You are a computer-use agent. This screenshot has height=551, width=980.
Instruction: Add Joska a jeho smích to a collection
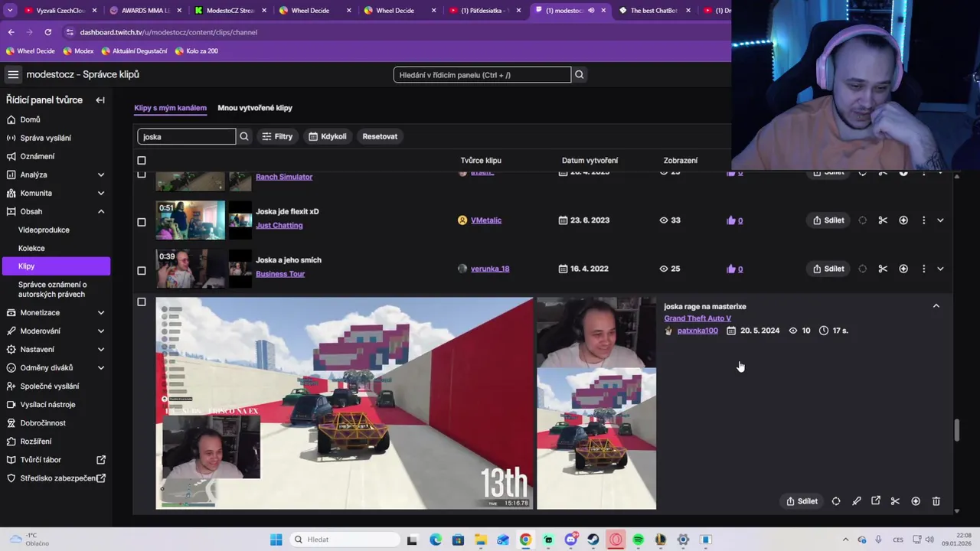click(903, 269)
